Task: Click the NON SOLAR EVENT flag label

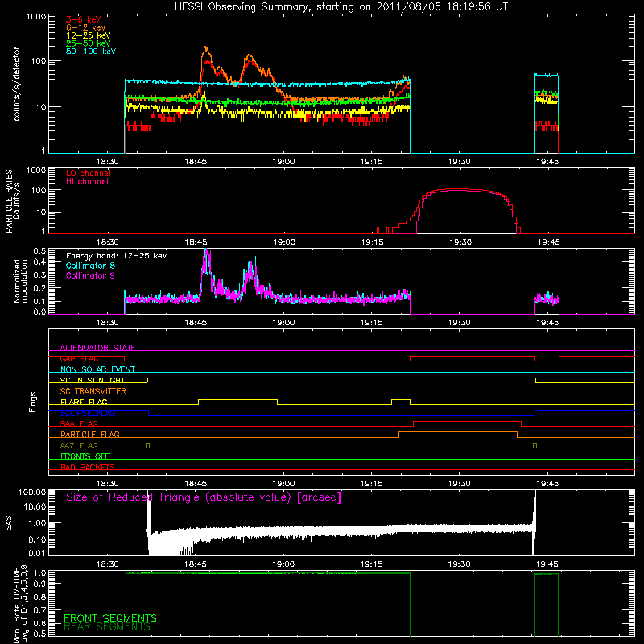Action: [x=97, y=369]
